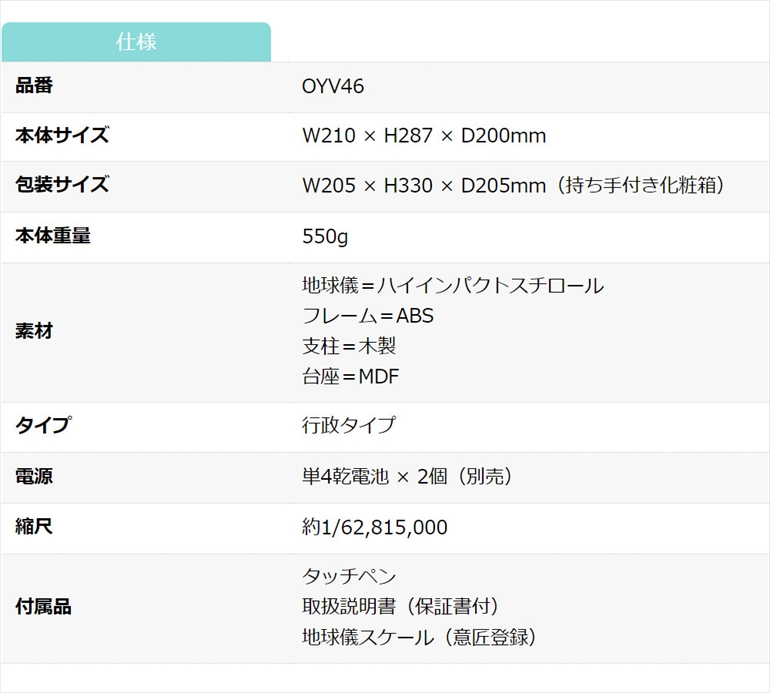Click the 台座＝MDF material line
Screen dimensions: 770x693
click(352, 377)
